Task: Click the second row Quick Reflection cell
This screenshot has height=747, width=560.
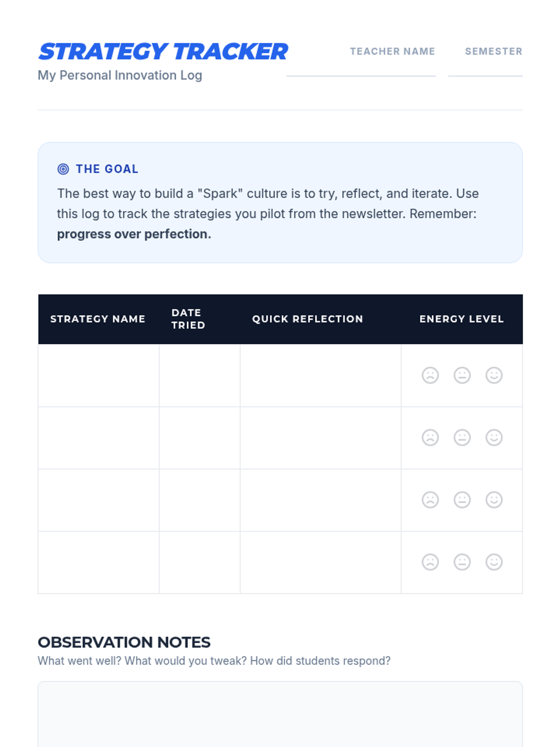Action: click(x=321, y=437)
